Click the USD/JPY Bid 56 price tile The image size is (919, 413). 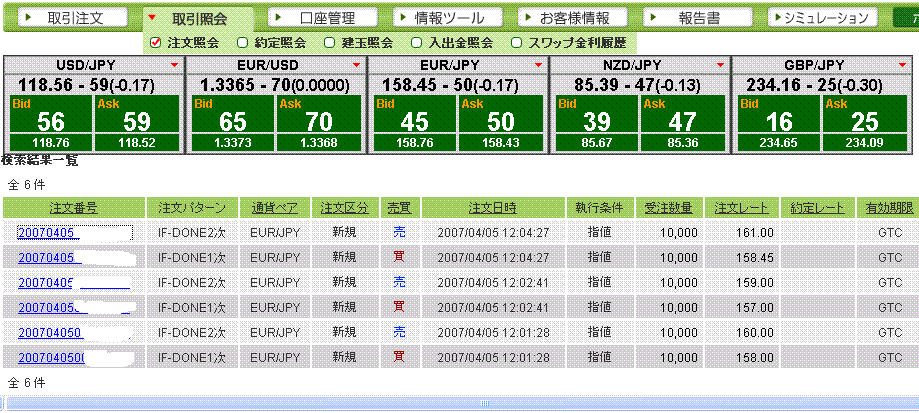[51, 115]
